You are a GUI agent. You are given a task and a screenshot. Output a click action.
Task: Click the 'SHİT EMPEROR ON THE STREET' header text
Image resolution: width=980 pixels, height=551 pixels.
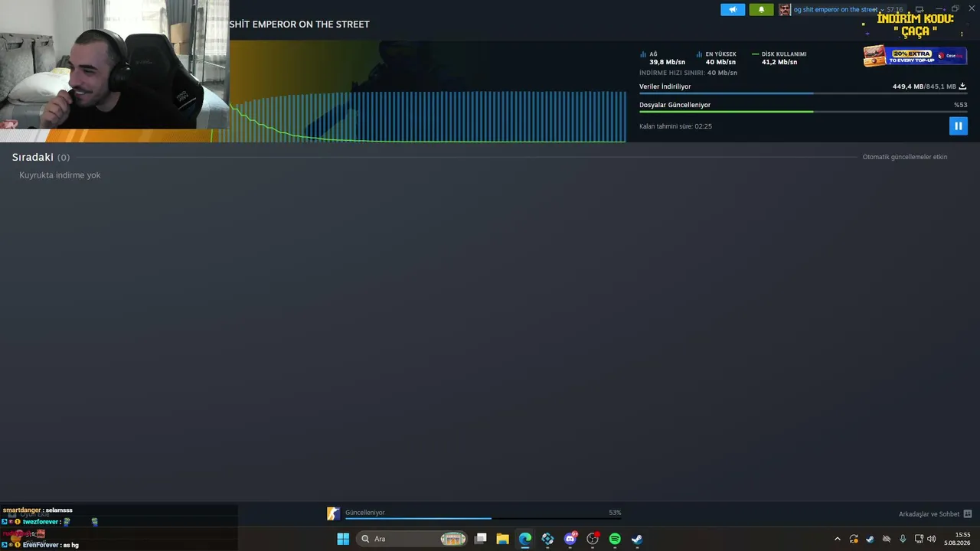click(299, 24)
